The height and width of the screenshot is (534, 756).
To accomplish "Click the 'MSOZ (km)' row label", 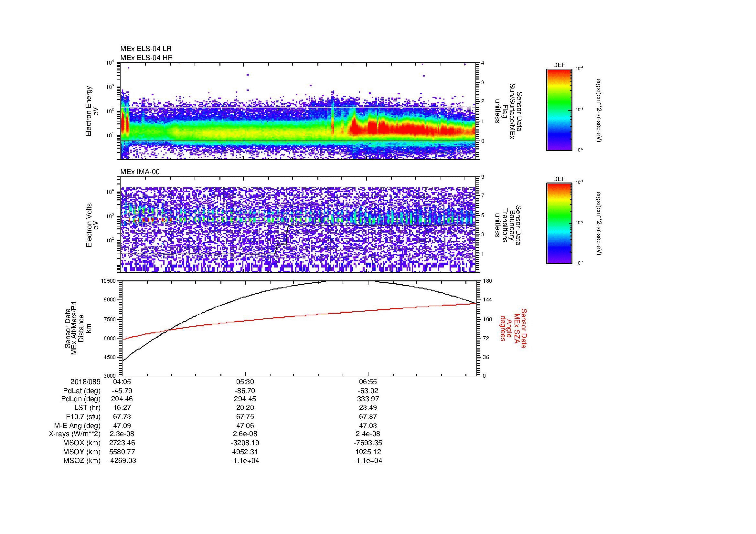I will (x=82, y=461).
